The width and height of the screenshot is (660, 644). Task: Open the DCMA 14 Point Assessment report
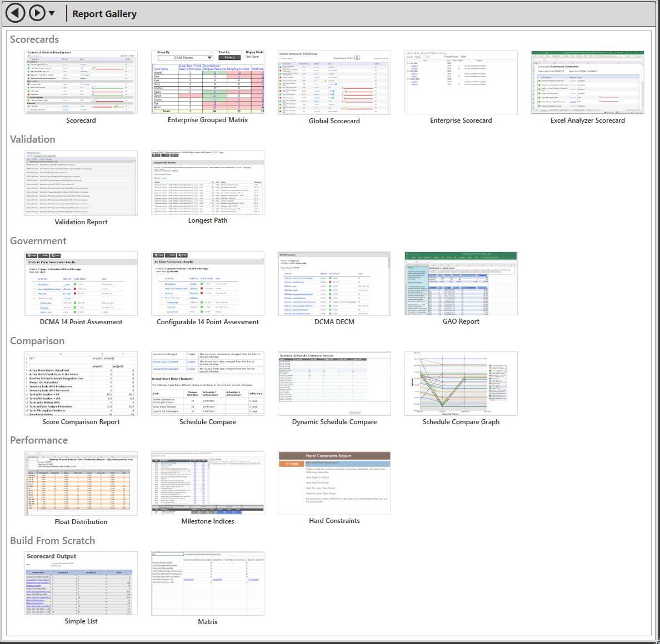[81, 284]
